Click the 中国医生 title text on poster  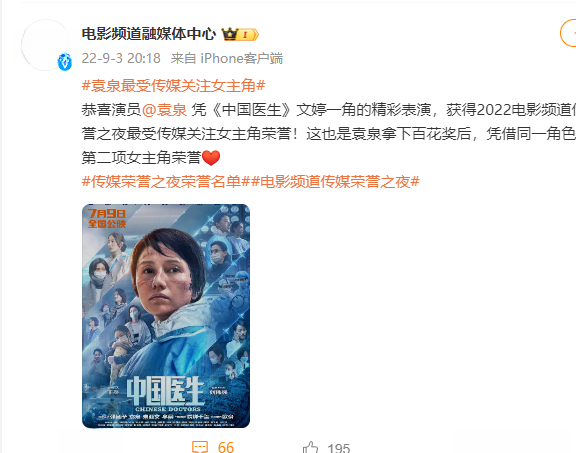tap(165, 391)
